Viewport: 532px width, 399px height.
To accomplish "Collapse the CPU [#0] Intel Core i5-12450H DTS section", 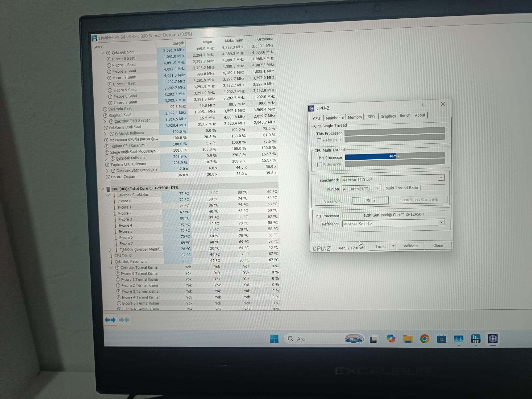I will click(x=102, y=189).
